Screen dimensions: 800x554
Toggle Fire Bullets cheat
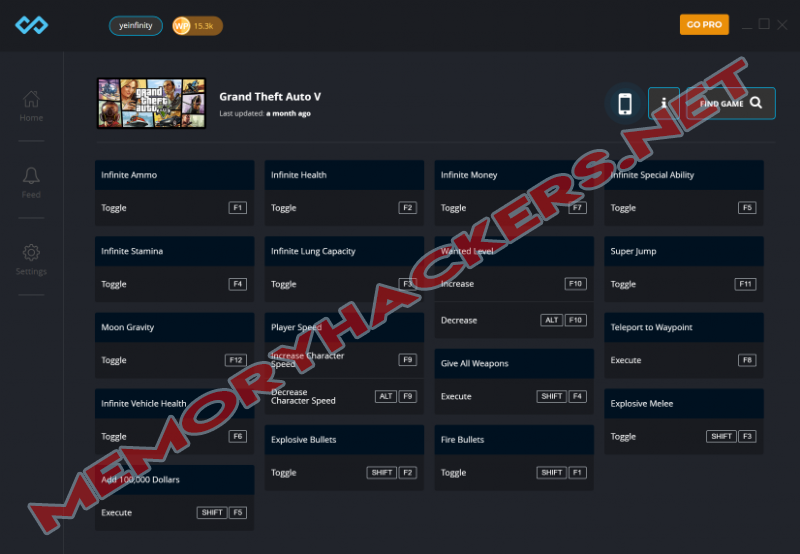pos(514,473)
